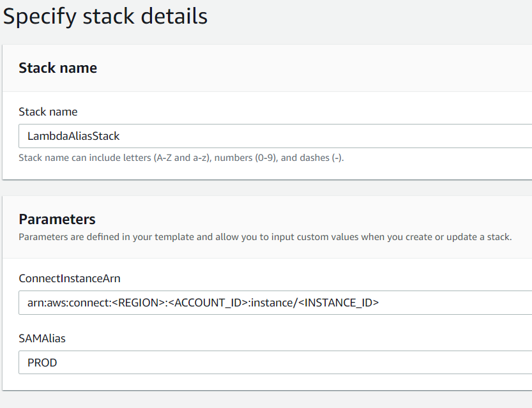
Task: Click the Parameters section header
Action: [x=57, y=219]
